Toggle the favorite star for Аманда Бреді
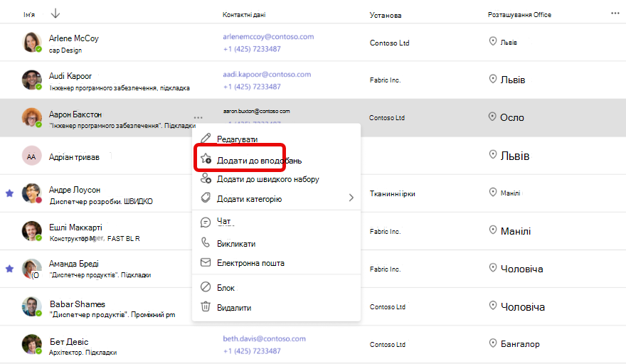Image resolution: width=626 pixels, height=364 pixels. tap(9, 269)
